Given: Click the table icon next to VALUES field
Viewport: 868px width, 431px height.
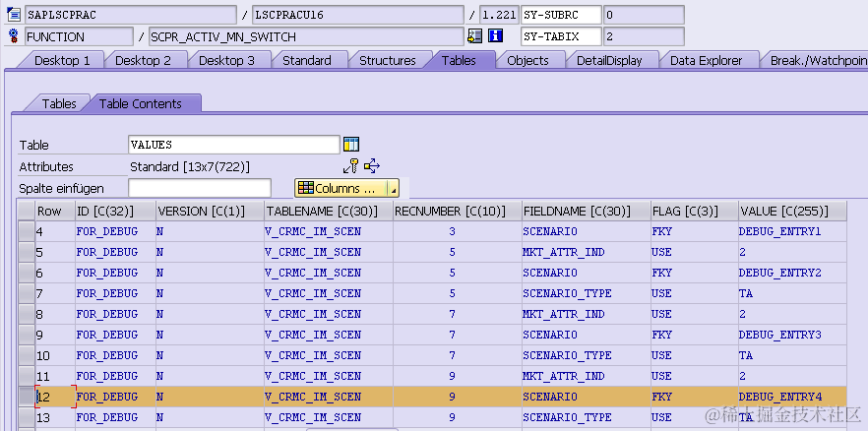Looking at the screenshot, I should point(351,145).
